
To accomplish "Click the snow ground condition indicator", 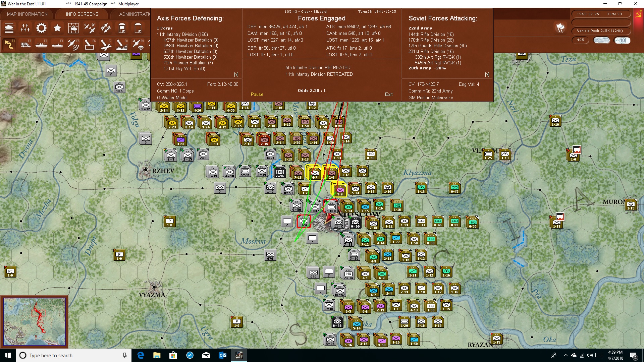I will click(601, 40).
